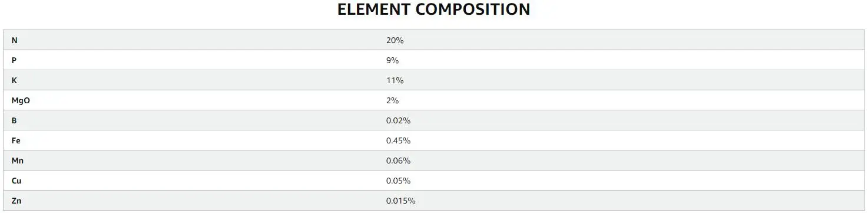Click the 0.015% zinc value
Viewport: 868px width, 213px height.
(x=400, y=201)
